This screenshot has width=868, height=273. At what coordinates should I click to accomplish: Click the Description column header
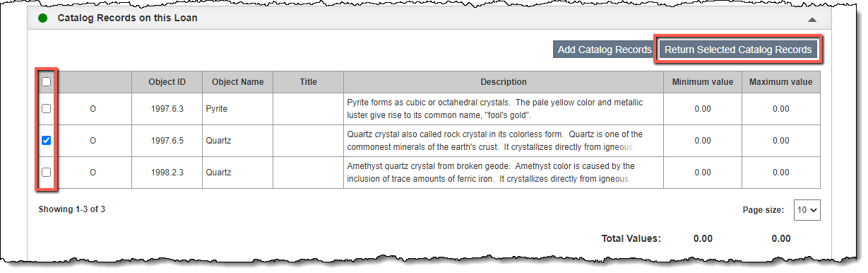click(504, 82)
